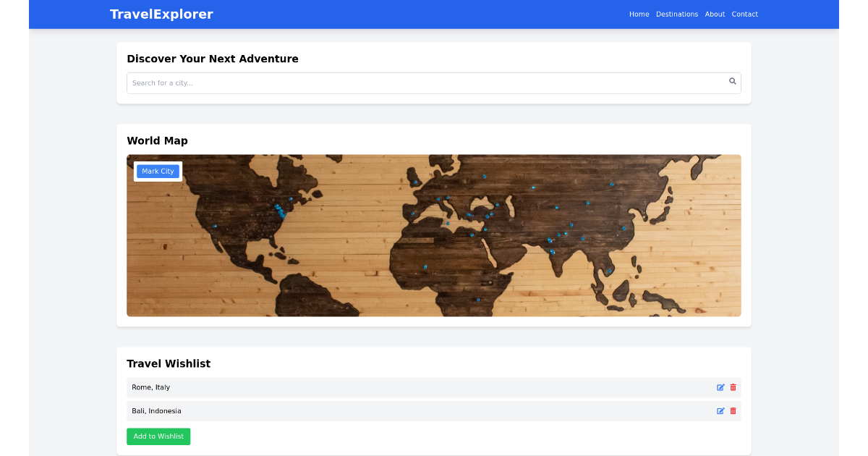Focus the Search for a city field

tap(434, 83)
